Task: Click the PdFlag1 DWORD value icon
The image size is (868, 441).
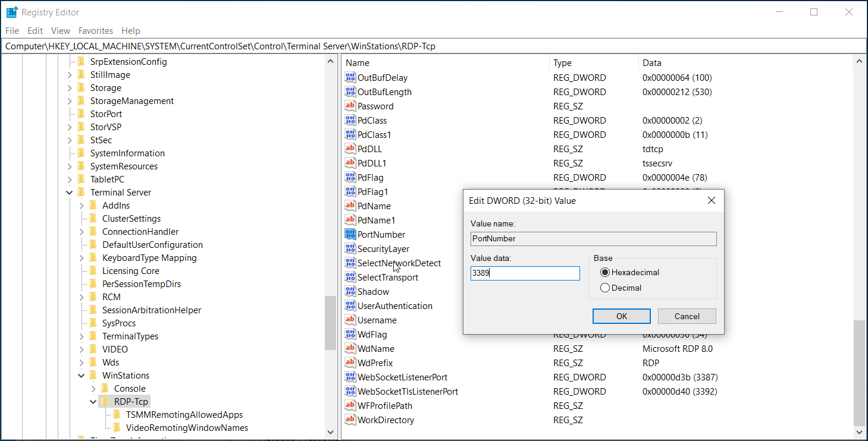Action: 350,192
